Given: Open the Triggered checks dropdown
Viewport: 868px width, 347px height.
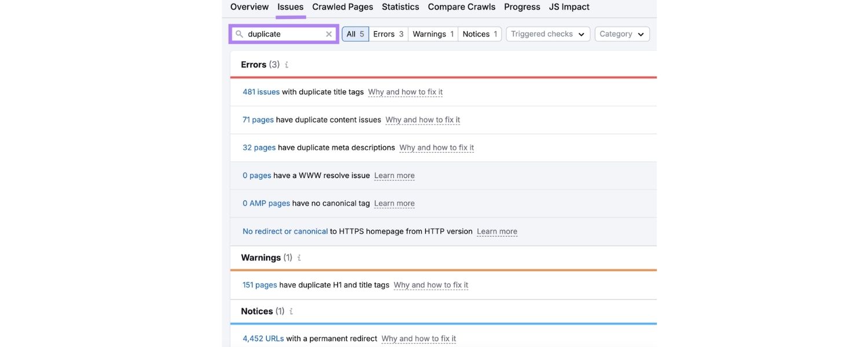Looking at the screenshot, I should pos(547,34).
